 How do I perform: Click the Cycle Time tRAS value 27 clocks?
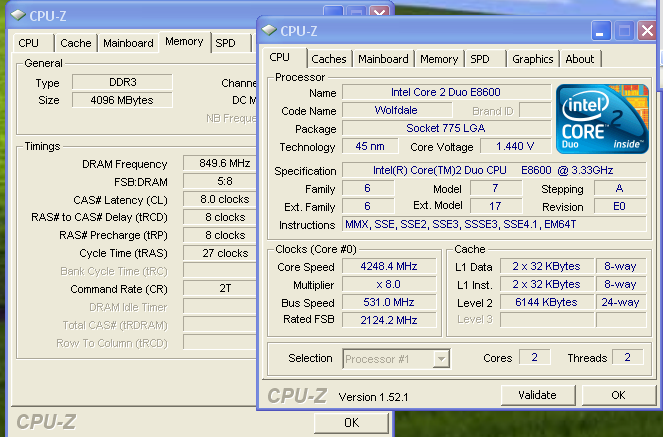point(220,253)
